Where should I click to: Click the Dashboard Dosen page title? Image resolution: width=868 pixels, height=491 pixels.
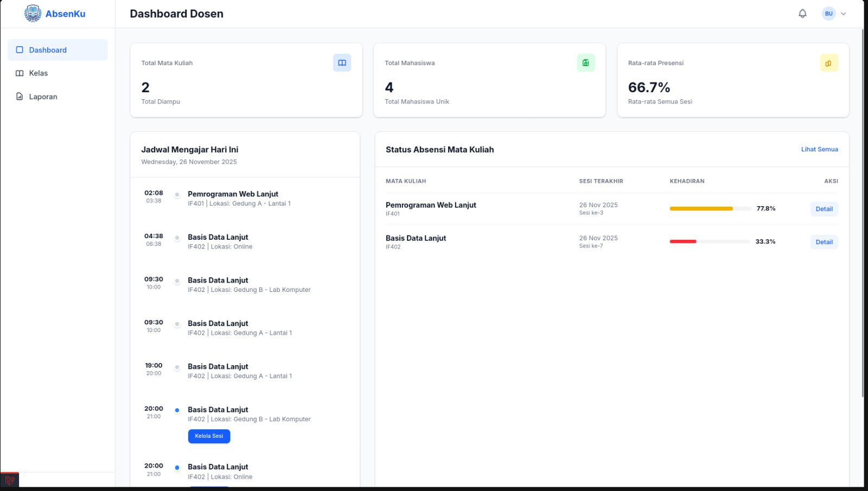click(176, 14)
